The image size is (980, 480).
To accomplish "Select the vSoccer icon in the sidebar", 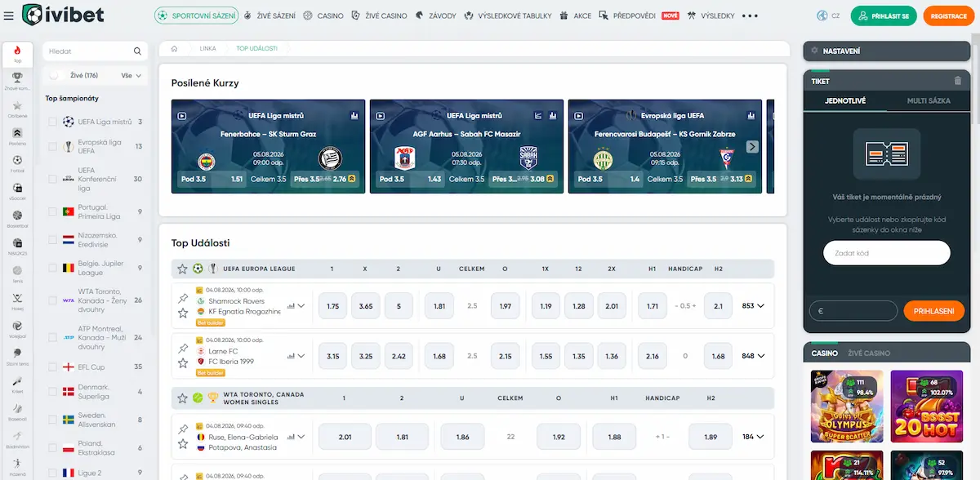I will (x=17, y=191).
